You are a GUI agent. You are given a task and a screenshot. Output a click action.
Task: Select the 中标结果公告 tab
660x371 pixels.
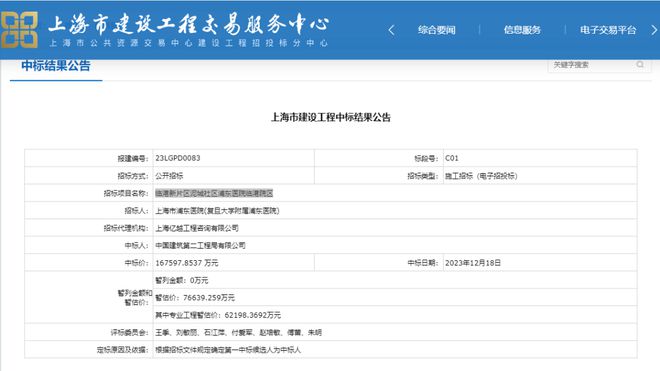click(x=56, y=66)
